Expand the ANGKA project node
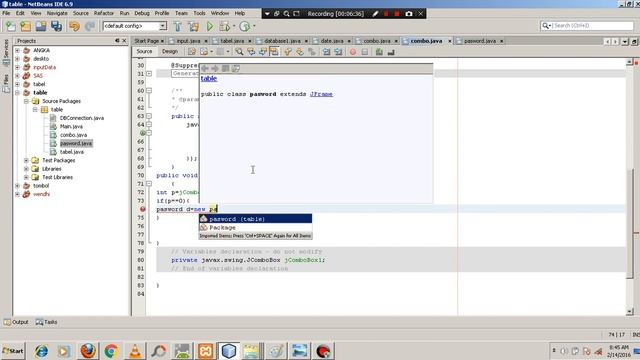Screen dimensions: 640x360 click(x=18, y=50)
